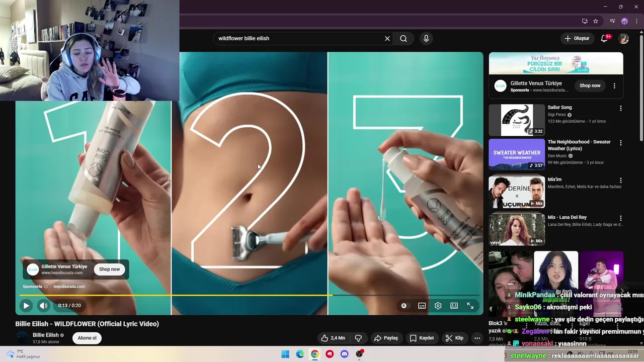Open the more actions ellipsis under the video
The width and height of the screenshot is (644, 362).
click(x=477, y=338)
